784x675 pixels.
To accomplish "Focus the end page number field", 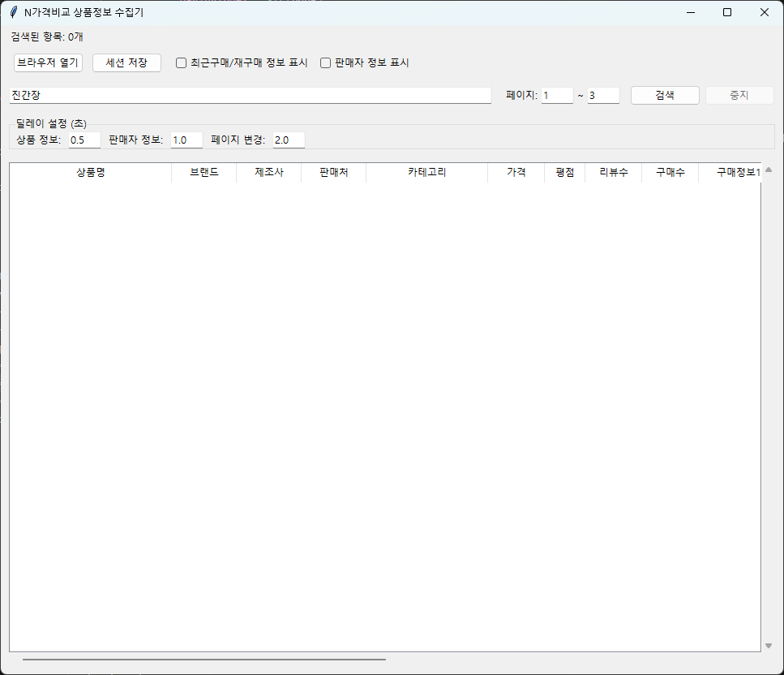I will point(603,96).
